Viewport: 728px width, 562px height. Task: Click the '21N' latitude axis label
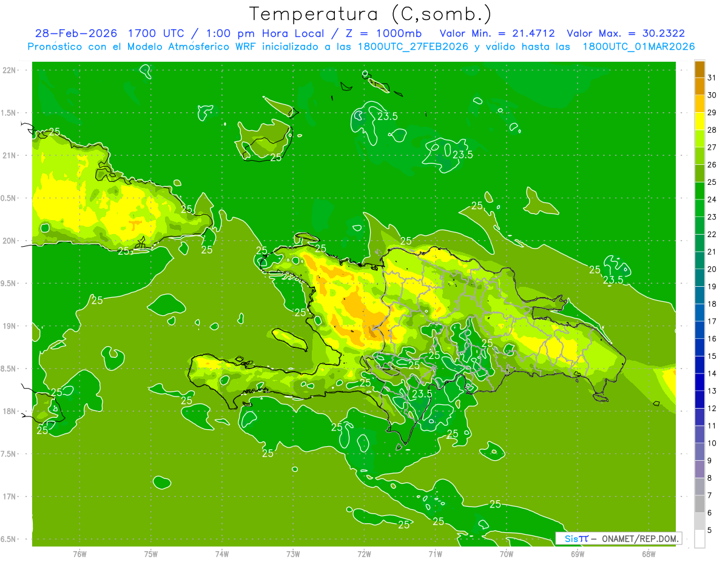click(10, 155)
